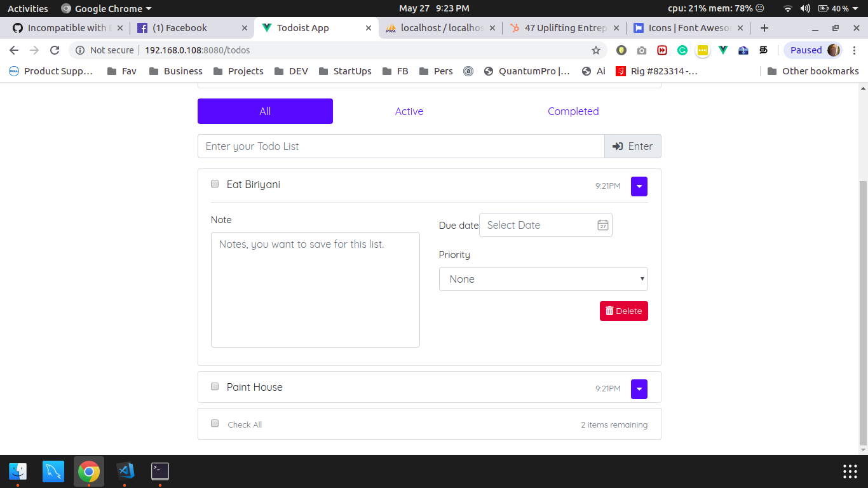
Task: Check the Paint House todo checkbox
Action: 214,386
